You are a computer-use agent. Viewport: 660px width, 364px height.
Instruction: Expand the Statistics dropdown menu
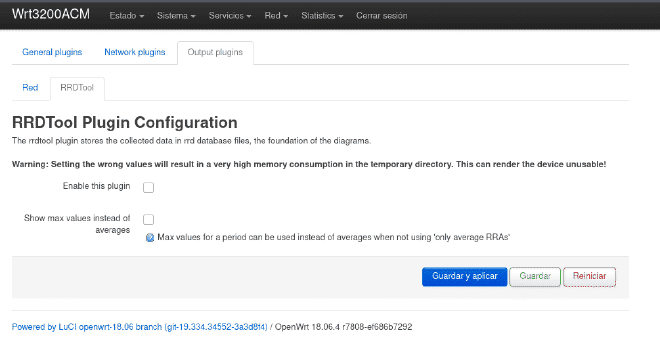tap(322, 16)
